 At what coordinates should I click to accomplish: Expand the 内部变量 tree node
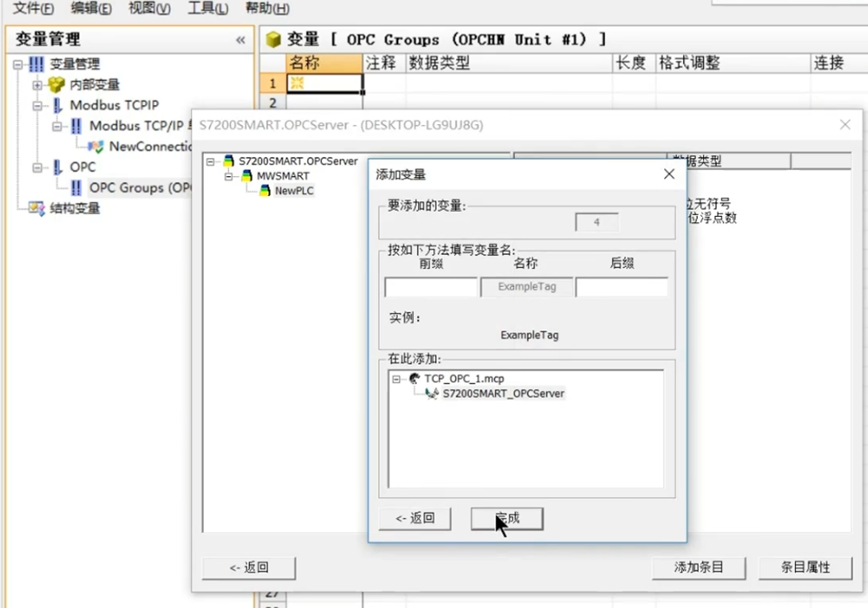[37, 85]
